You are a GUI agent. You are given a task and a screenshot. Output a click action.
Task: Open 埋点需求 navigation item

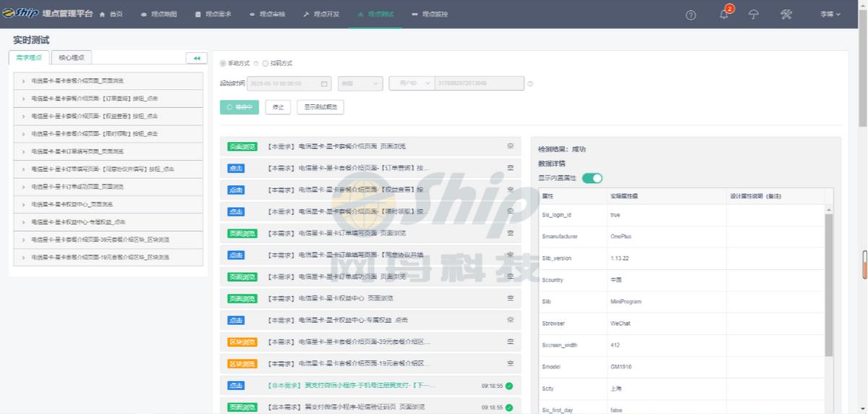point(213,14)
